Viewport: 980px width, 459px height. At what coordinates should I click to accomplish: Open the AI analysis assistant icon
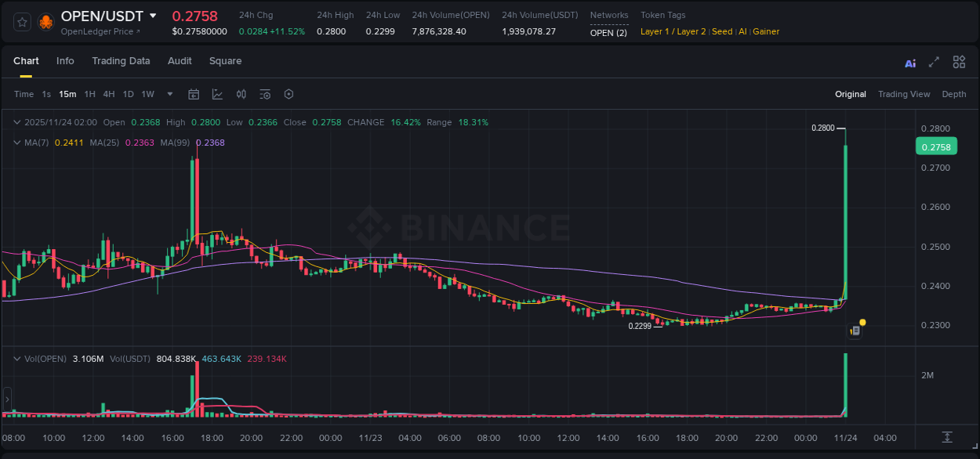click(x=909, y=62)
